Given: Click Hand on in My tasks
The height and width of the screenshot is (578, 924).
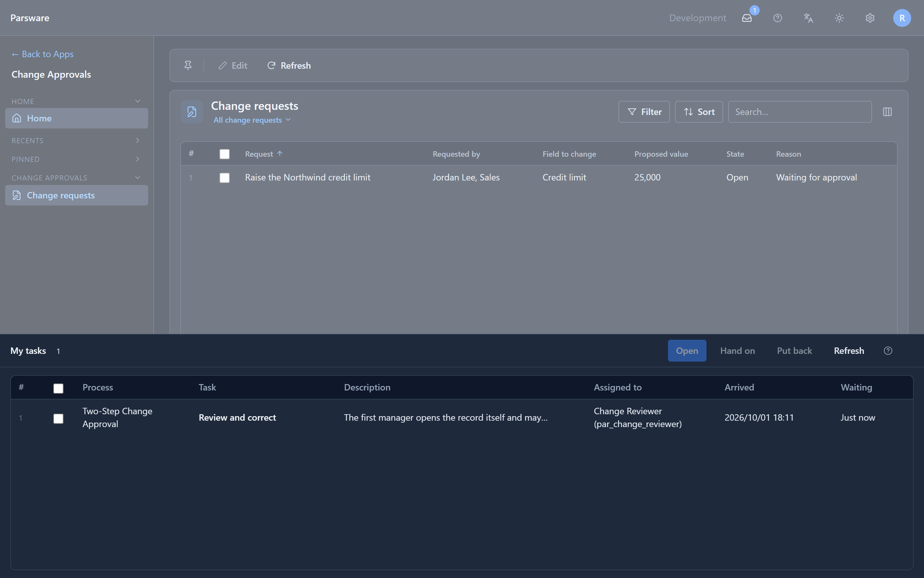Looking at the screenshot, I should click(737, 351).
